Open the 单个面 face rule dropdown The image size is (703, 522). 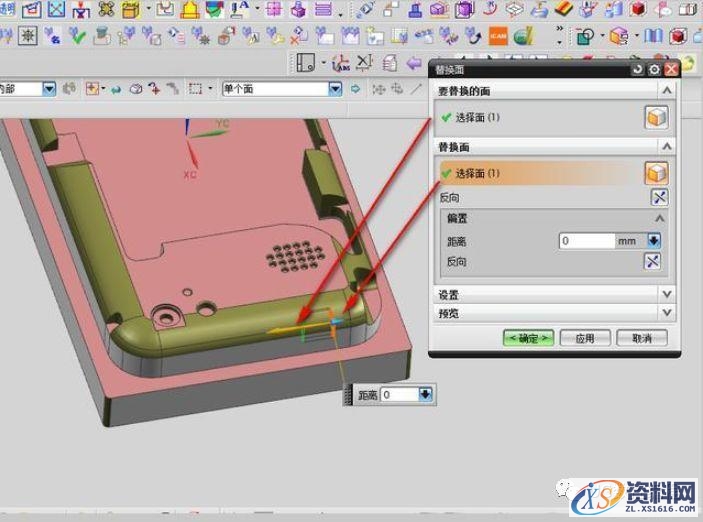pyautogui.click(x=336, y=89)
